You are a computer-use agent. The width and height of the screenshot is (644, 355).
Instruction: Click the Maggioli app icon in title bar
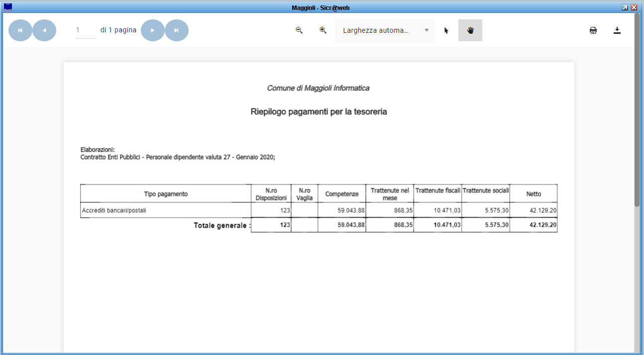tap(7, 7)
